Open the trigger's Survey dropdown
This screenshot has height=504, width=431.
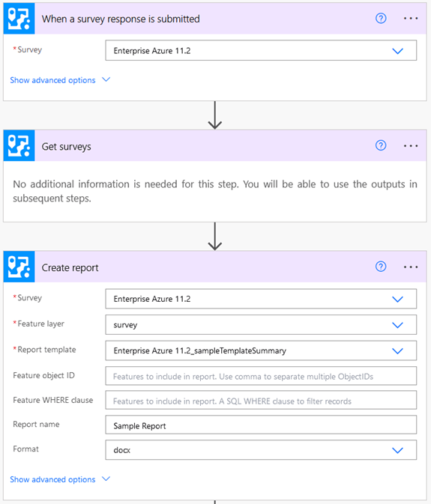[261, 50]
